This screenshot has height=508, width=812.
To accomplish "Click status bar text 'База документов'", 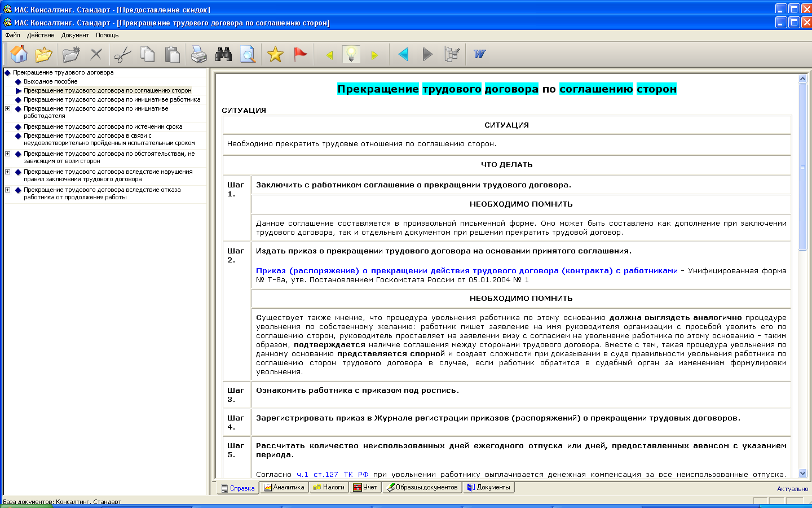I will 62,502.
